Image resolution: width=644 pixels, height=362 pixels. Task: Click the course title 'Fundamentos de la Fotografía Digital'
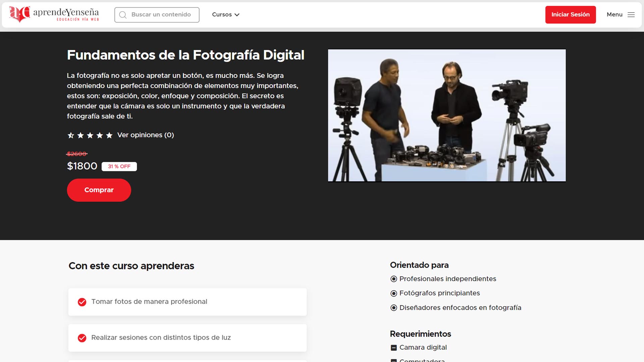point(185,55)
